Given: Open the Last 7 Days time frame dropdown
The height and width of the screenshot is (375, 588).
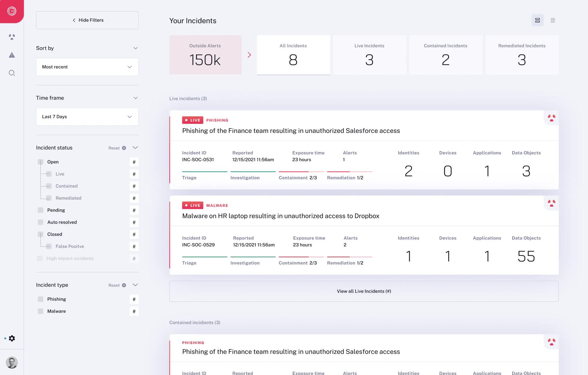Looking at the screenshot, I should point(87,117).
